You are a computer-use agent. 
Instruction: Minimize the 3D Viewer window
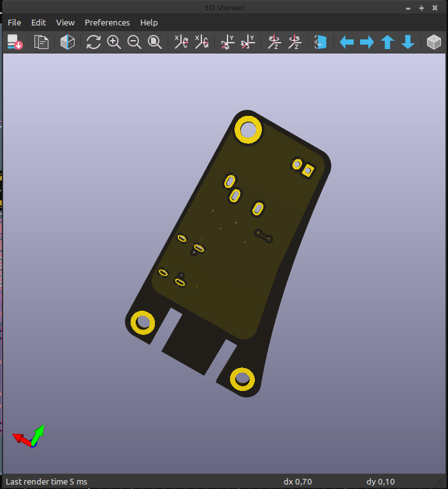(408, 8)
